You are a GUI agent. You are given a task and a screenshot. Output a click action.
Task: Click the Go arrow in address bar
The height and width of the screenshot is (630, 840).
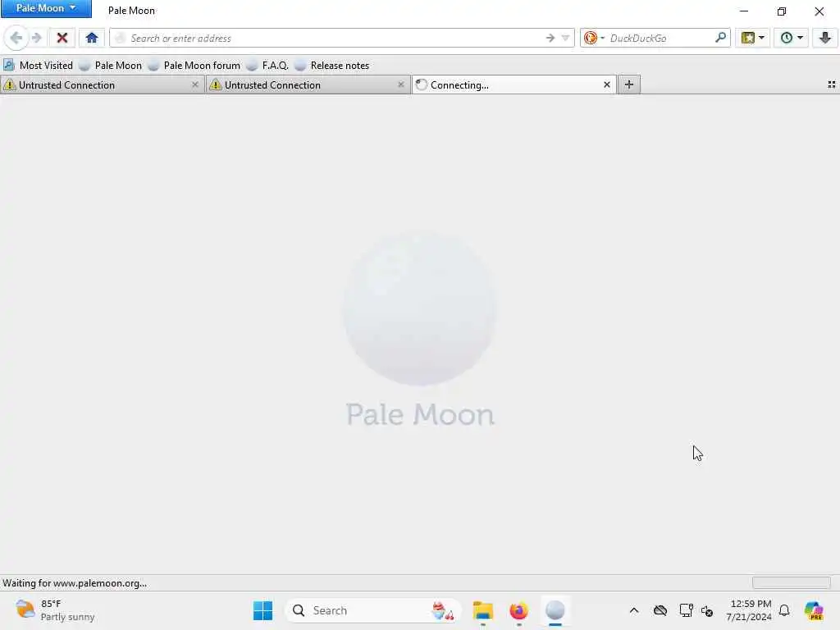click(x=550, y=38)
